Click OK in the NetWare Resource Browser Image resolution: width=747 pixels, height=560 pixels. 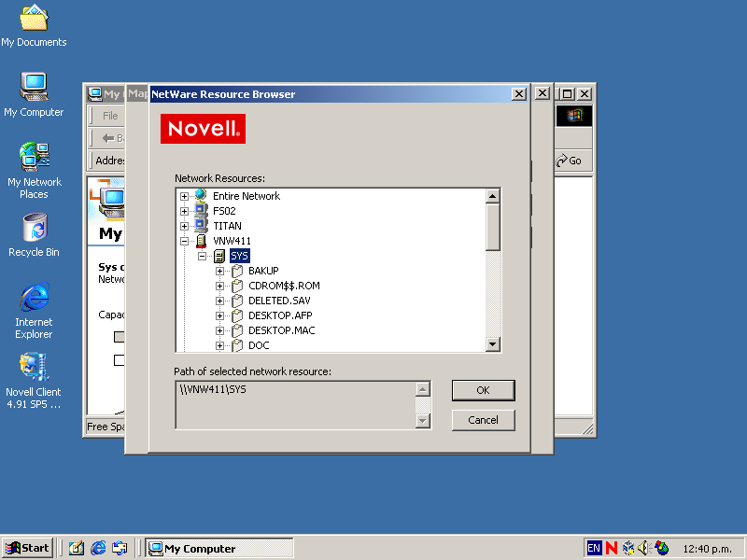click(x=483, y=390)
